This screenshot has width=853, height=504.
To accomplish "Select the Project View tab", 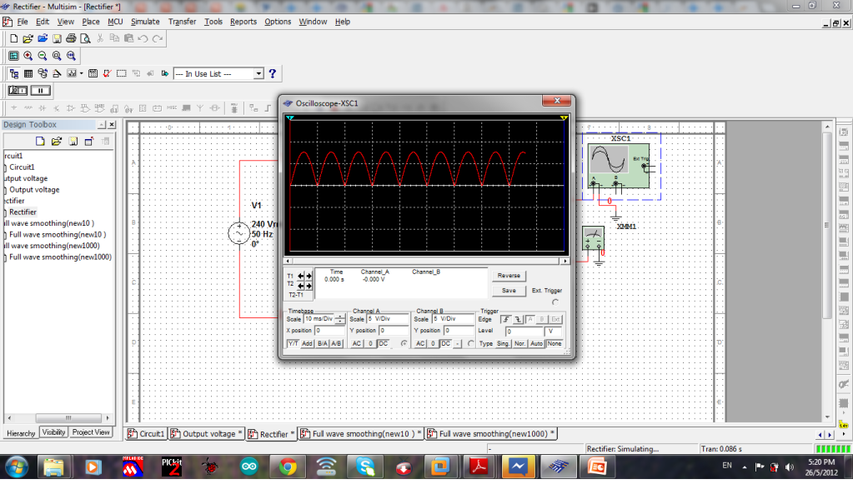I will [91, 432].
